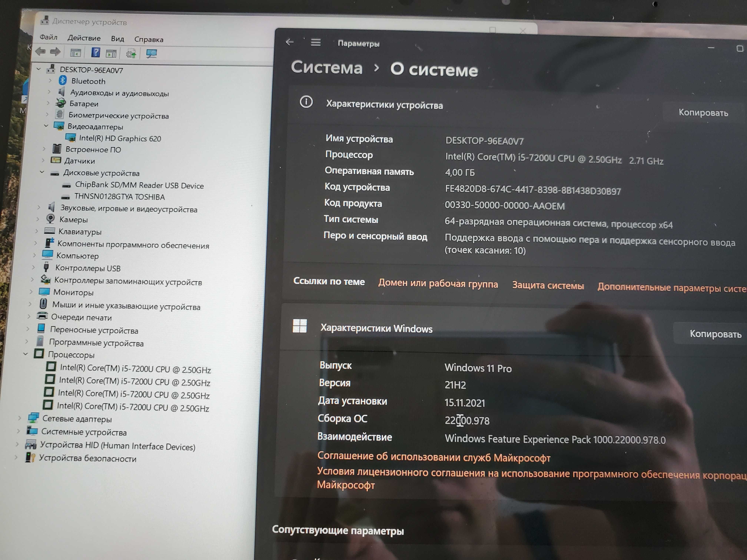This screenshot has width=747, height=560.
Task: Click the 4,00 ГБ memory value
Action: 460,172
